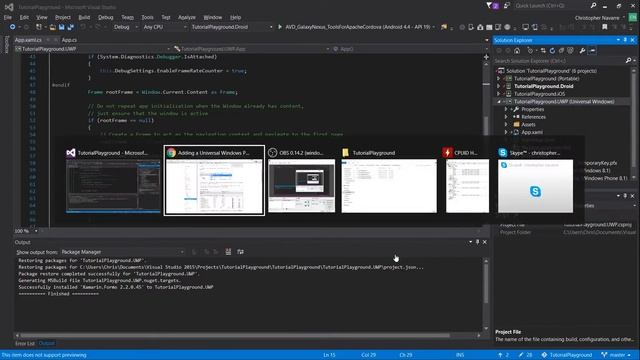The width and height of the screenshot is (640, 360).
Task: Click the Quick Launch search field
Action: [551, 6]
